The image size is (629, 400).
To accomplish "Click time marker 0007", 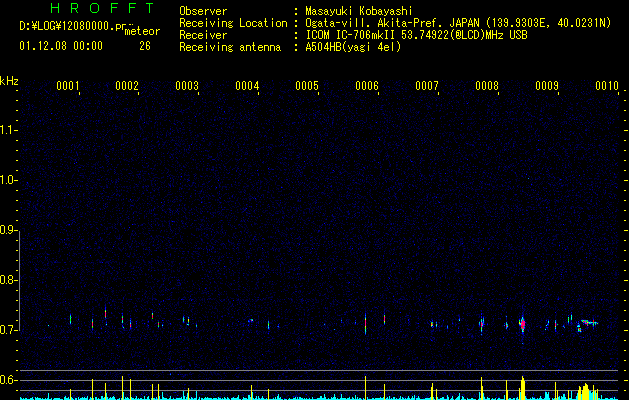I will pyautogui.click(x=427, y=86).
